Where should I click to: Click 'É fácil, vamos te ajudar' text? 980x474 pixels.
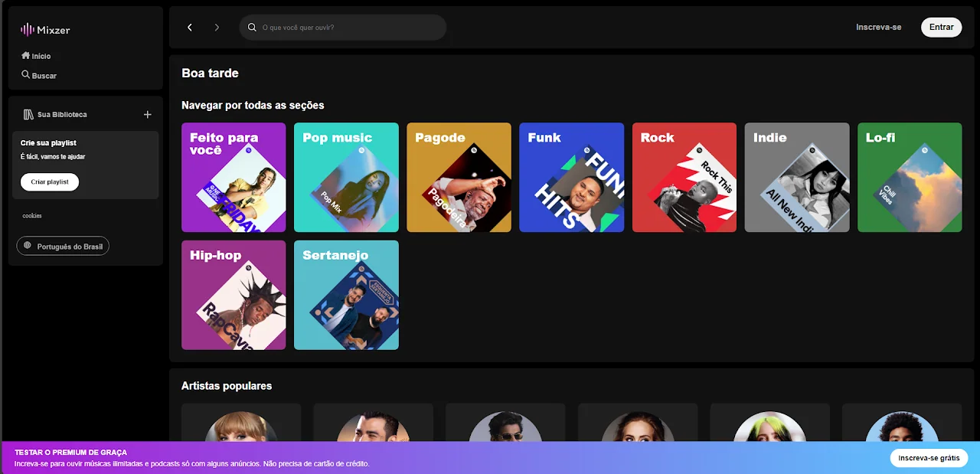pyautogui.click(x=53, y=157)
